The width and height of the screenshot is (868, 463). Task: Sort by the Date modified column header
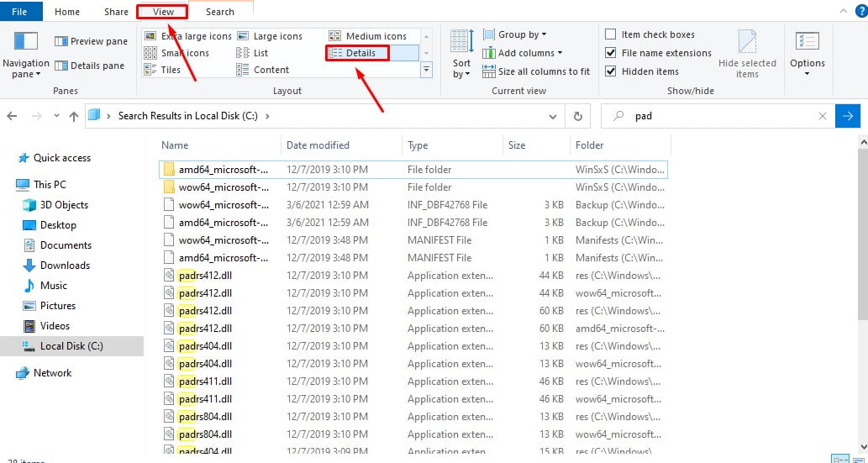coord(341,145)
